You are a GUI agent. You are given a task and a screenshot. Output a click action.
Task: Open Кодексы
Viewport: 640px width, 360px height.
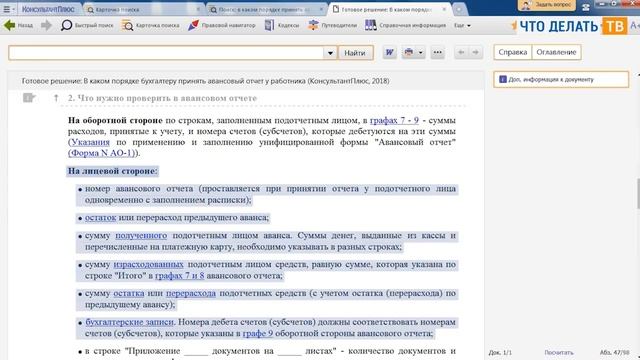click(282, 25)
